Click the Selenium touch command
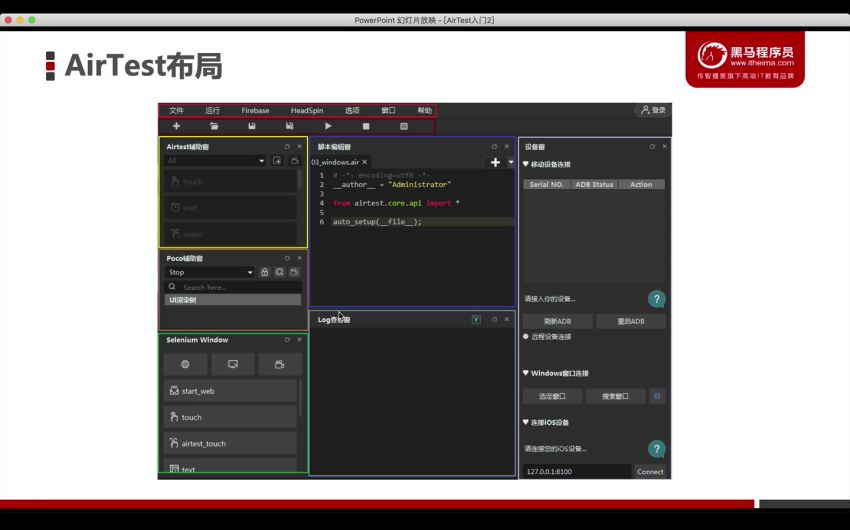Image resolution: width=850 pixels, height=530 pixels. 230,417
